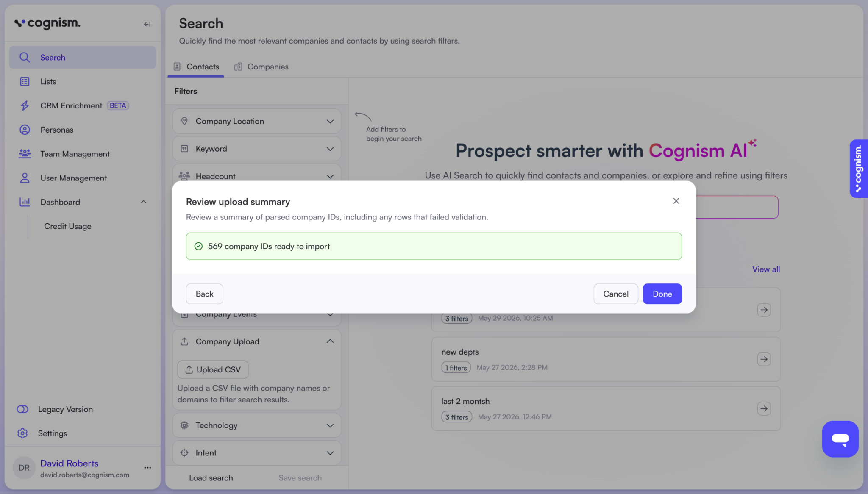Open the arrow for 'last 2 montsh' search

tap(764, 408)
